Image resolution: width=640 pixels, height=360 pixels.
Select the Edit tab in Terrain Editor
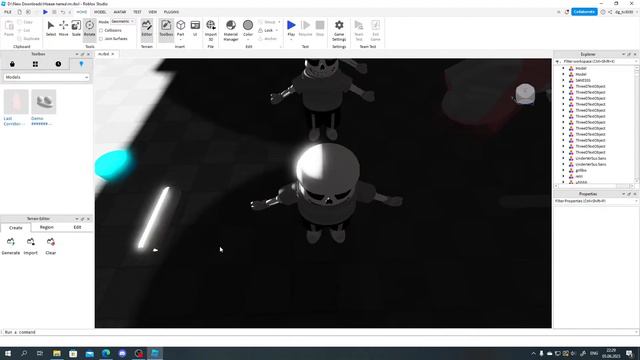click(x=77, y=227)
